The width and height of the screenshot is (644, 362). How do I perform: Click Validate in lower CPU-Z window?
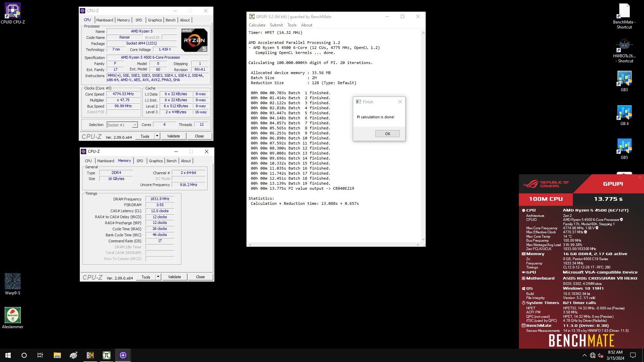pos(174,277)
